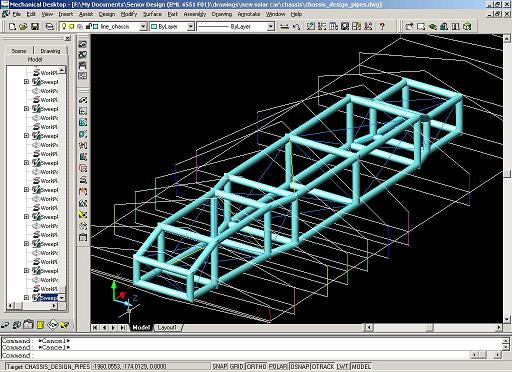512x372 pixels.
Task: Click the New file icon in toolbar
Action: (12, 26)
